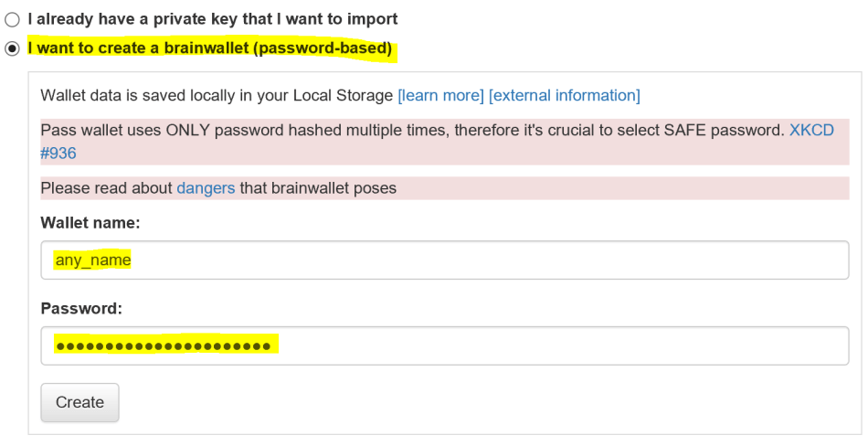Select the private key import radio button
The image size is (868, 446).
pos(12,19)
